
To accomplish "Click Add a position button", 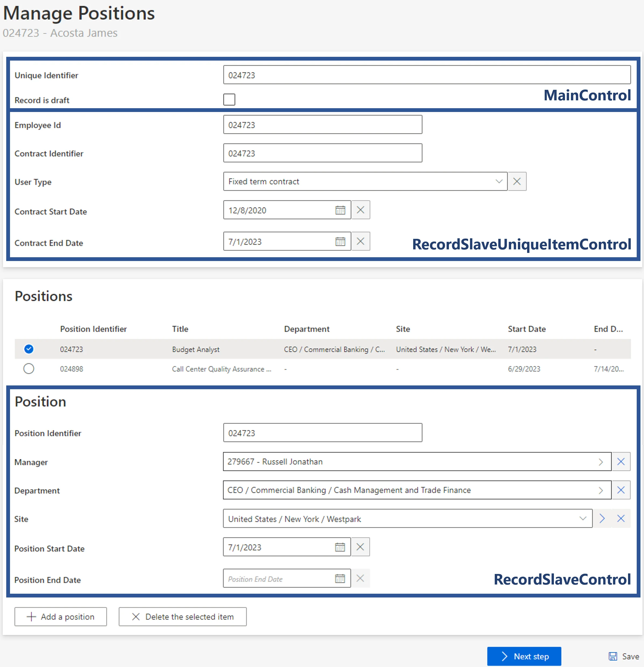I will [x=61, y=617].
